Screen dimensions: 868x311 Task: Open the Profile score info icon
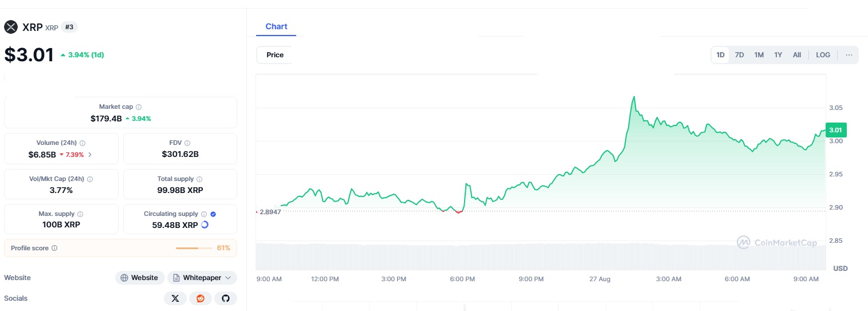pyautogui.click(x=54, y=249)
